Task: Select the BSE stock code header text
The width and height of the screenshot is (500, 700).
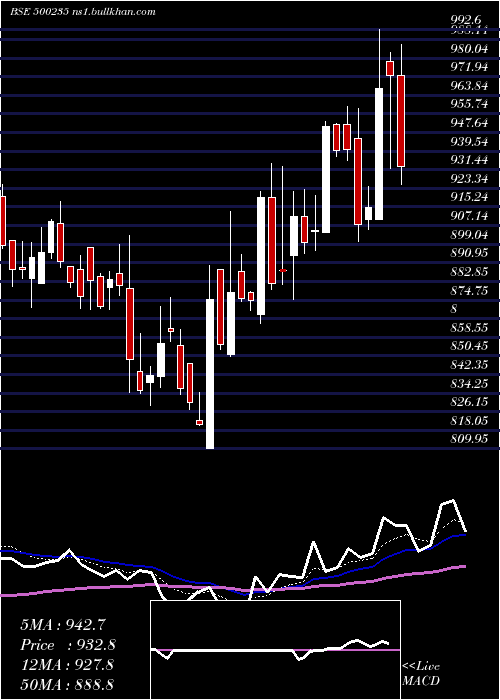Action: 39,12
